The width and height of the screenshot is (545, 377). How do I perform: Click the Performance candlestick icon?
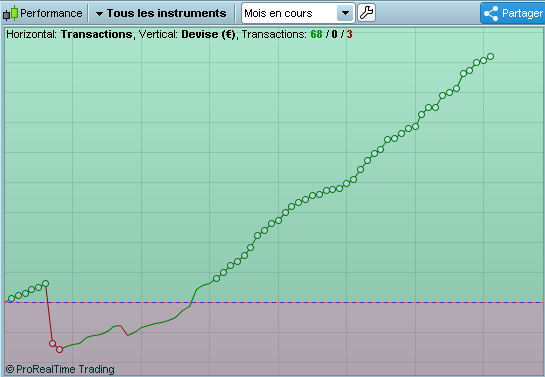point(10,13)
